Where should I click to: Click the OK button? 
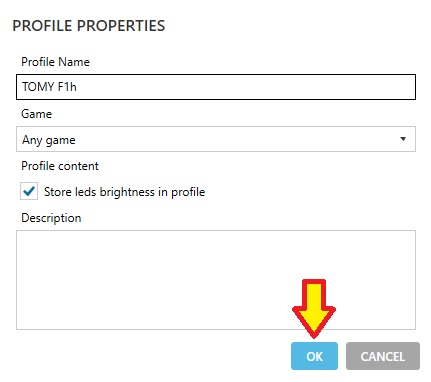pos(314,356)
